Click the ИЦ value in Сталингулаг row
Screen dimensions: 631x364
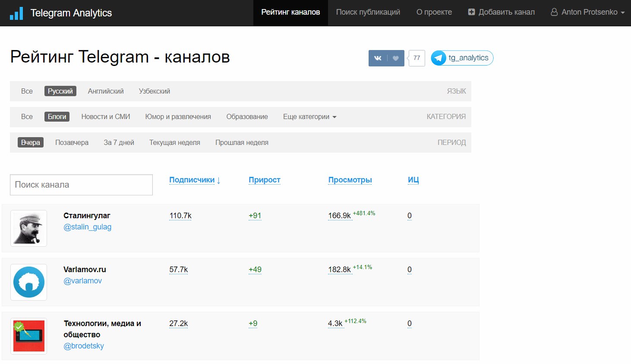pyautogui.click(x=410, y=216)
